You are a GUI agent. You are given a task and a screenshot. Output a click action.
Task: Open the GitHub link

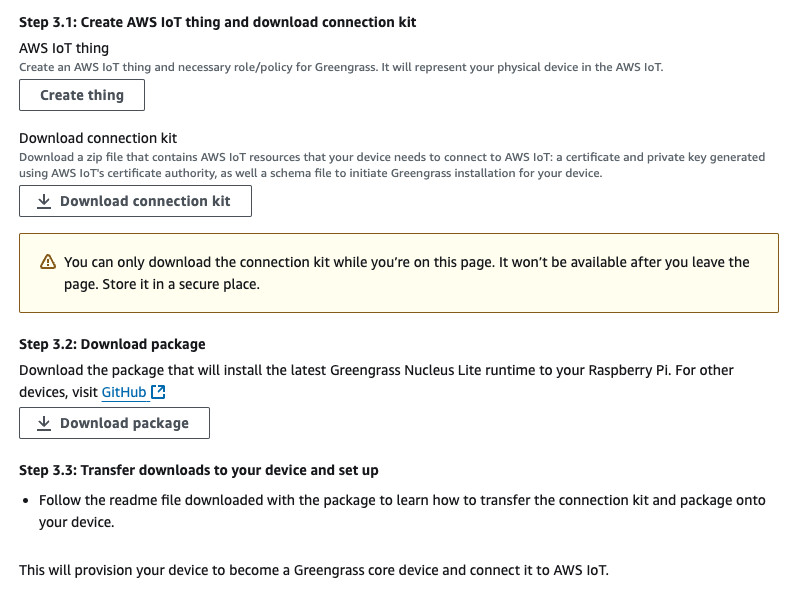[124, 393]
